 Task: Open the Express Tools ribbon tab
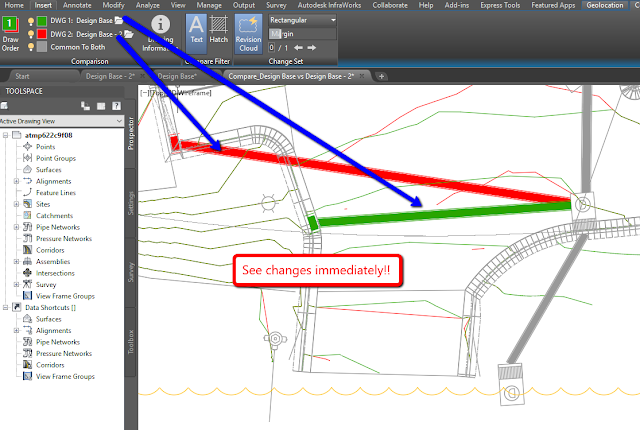[x=500, y=5]
